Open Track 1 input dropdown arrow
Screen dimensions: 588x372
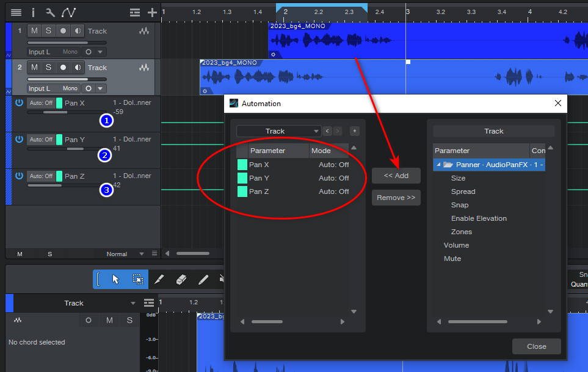(x=100, y=52)
